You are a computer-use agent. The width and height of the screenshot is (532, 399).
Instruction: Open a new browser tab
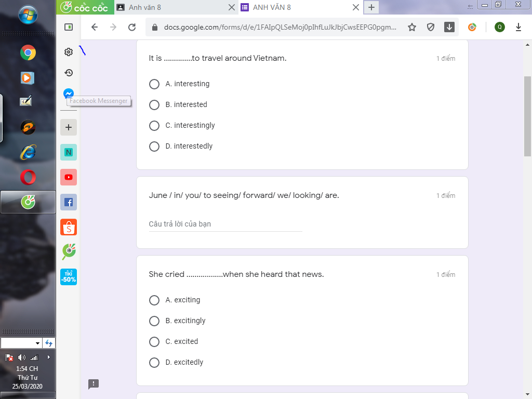[x=371, y=7]
